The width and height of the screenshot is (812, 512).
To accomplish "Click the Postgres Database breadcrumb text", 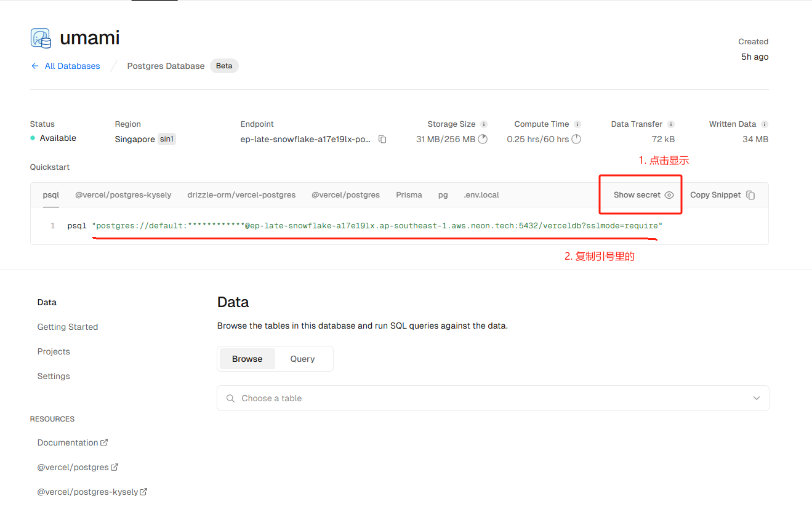I will click(166, 66).
